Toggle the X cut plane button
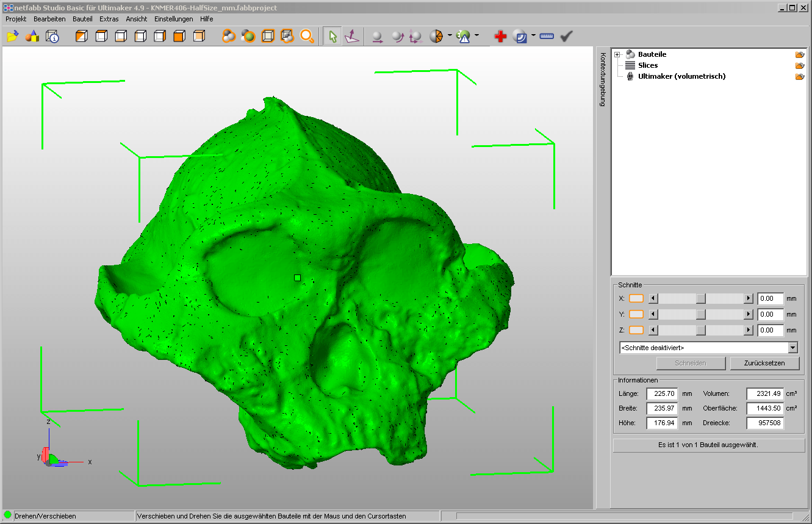 click(636, 298)
